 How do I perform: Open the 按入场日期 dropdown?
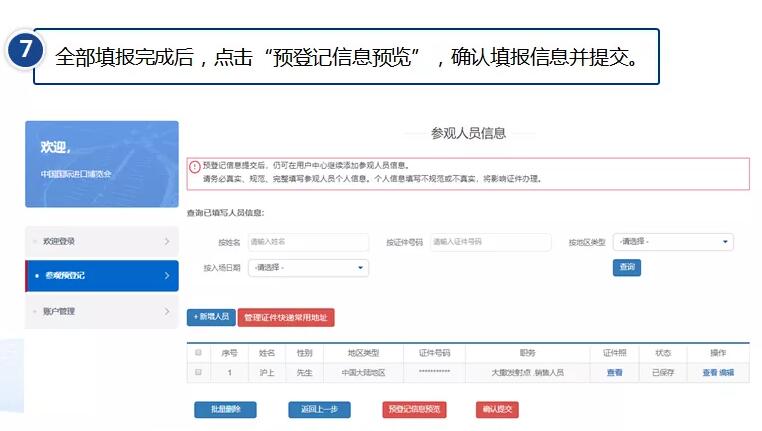(308, 268)
